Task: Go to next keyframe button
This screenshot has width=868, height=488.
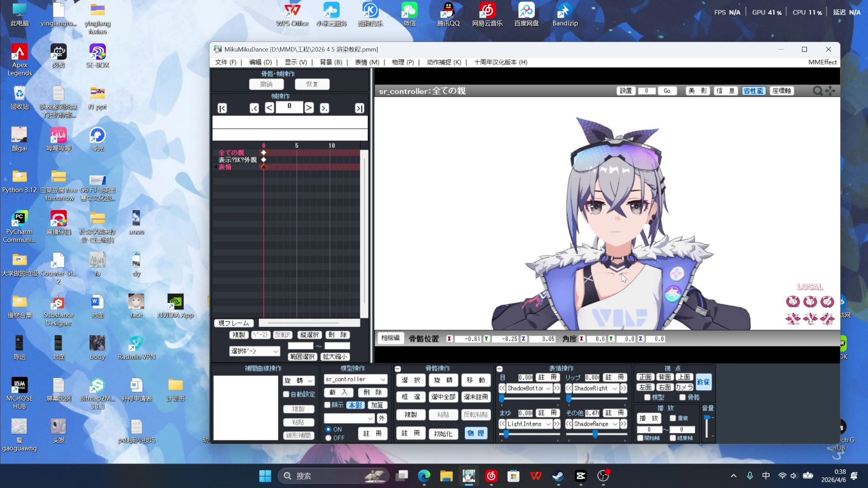Action: 324,108
